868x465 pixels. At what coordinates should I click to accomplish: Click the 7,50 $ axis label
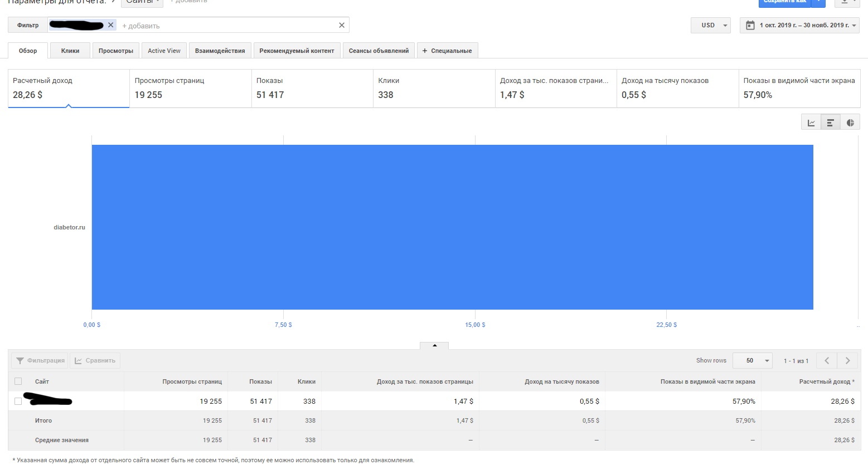(283, 325)
